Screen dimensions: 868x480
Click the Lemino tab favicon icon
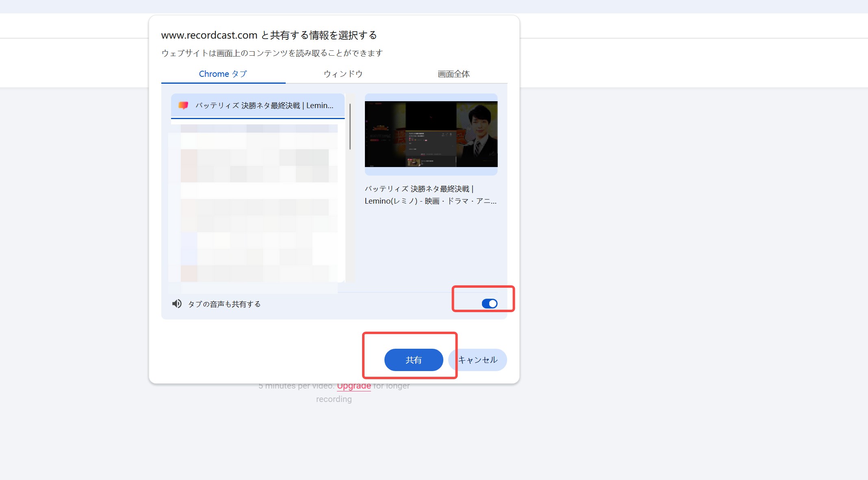pyautogui.click(x=183, y=105)
